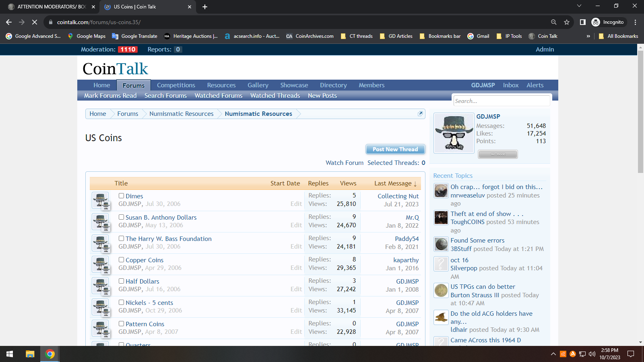Screen dimensions: 644x362
Task: Open the browser side panel icon
Action: 582,22
